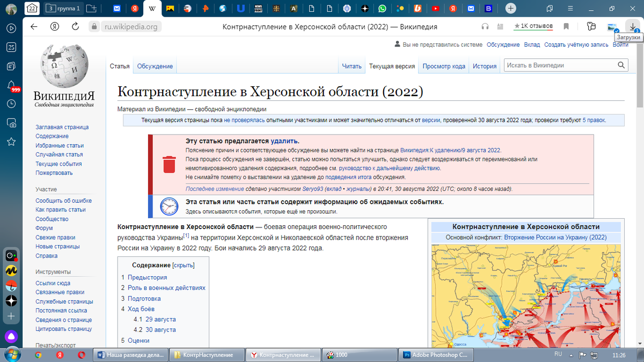This screenshot has width=644, height=362.
Task: Click 'не проверялась' link in version notice
Action: point(244,120)
